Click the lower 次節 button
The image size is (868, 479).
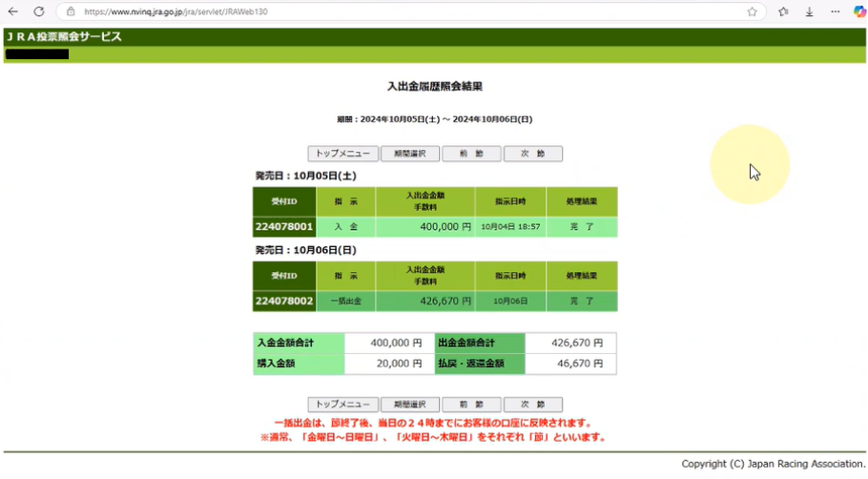coord(533,405)
